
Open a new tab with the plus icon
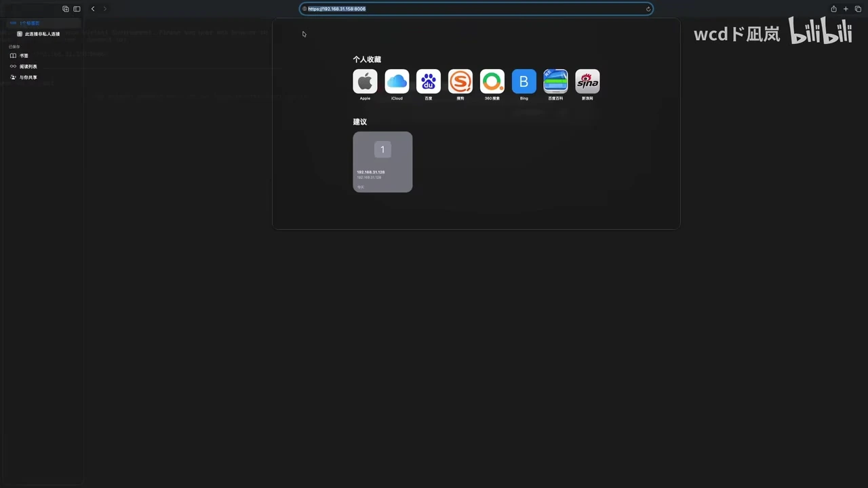[846, 9]
